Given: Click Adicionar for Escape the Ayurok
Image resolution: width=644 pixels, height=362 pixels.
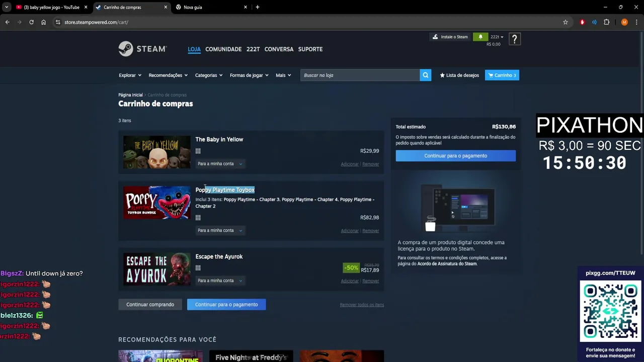Looking at the screenshot, I should point(350,281).
